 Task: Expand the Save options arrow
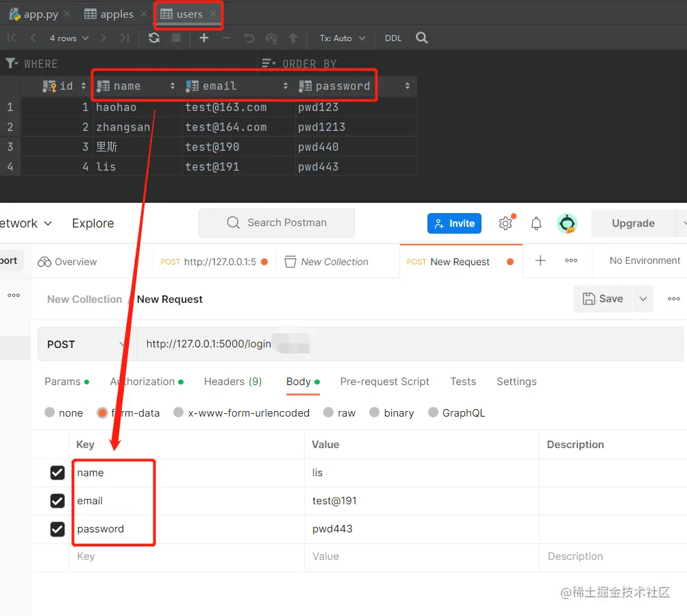tap(642, 299)
